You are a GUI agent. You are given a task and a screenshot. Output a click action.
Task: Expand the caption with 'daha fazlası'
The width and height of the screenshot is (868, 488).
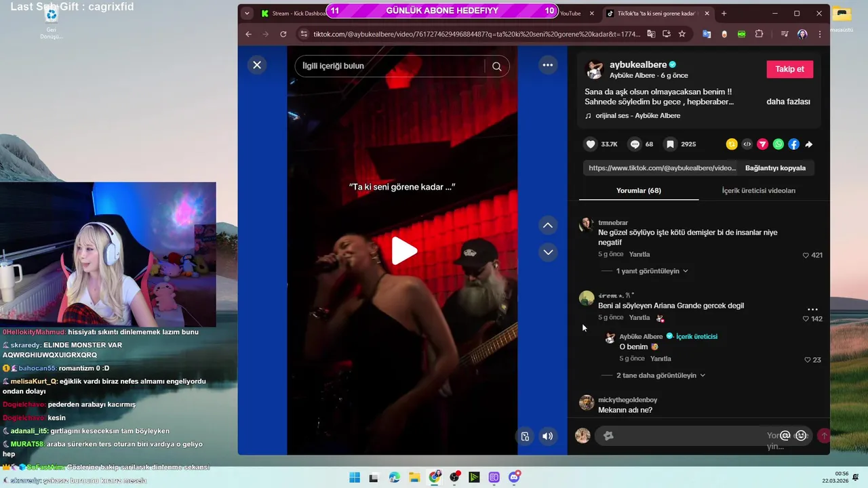tap(788, 102)
